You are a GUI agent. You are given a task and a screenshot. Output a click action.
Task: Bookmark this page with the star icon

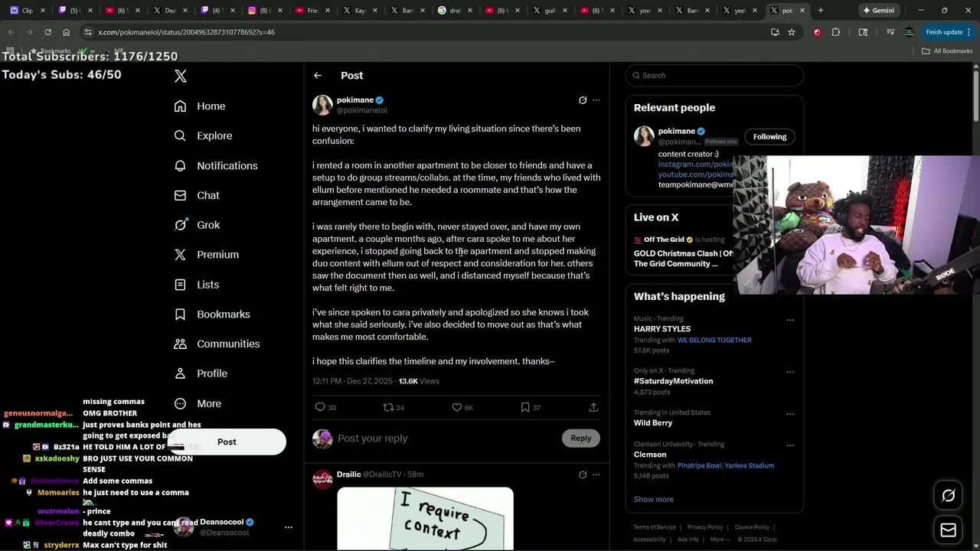pos(792,32)
